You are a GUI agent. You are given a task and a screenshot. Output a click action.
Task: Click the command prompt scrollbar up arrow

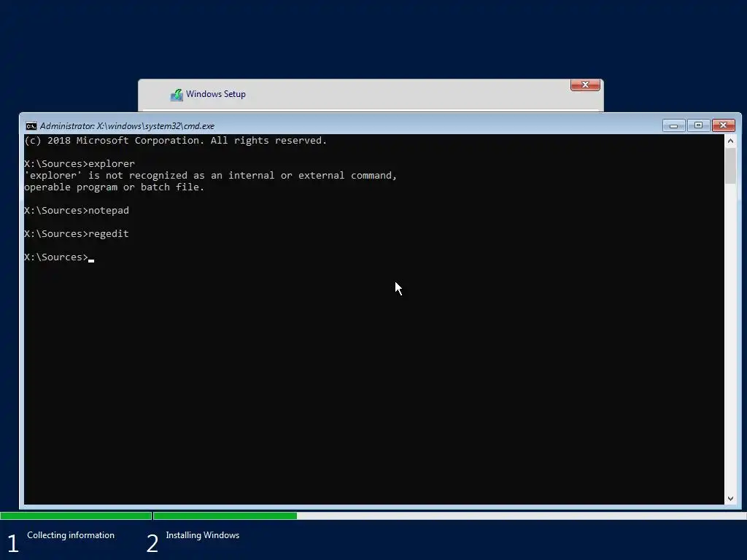coord(730,141)
